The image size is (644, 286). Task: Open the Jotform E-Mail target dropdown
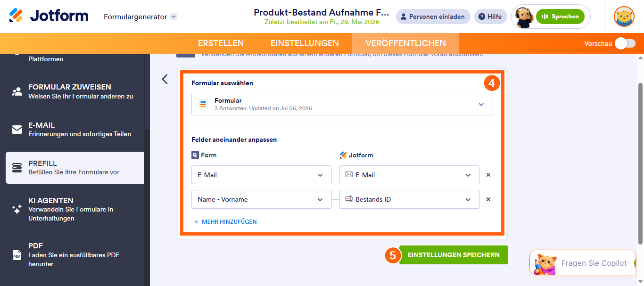point(410,175)
